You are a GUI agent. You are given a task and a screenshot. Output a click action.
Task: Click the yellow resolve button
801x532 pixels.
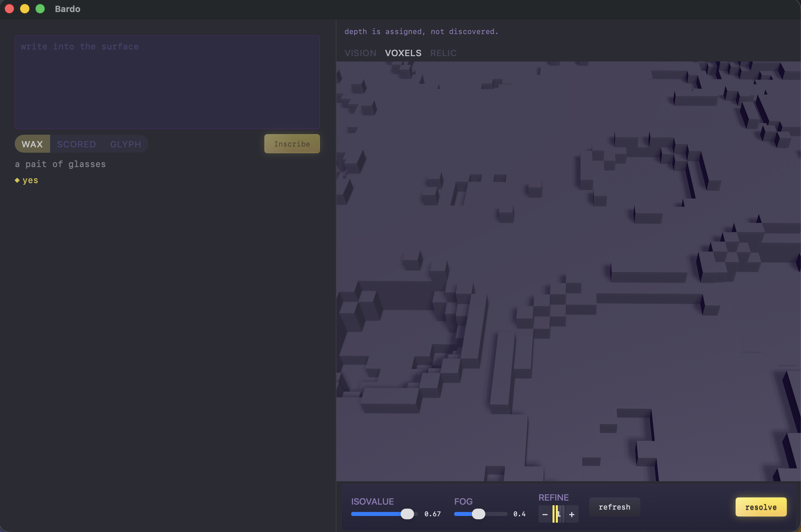point(761,507)
